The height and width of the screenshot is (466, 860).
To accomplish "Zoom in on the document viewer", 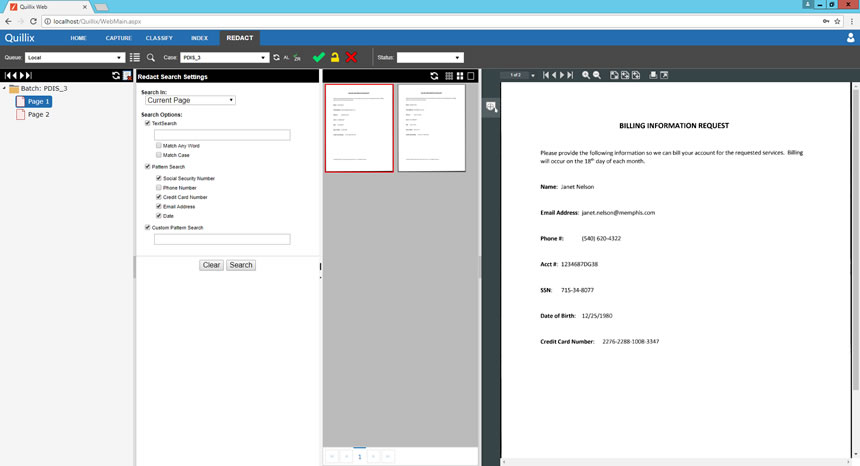I will point(585,75).
